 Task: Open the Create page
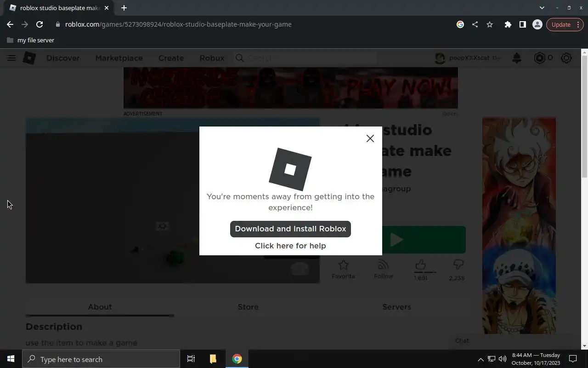point(171,58)
